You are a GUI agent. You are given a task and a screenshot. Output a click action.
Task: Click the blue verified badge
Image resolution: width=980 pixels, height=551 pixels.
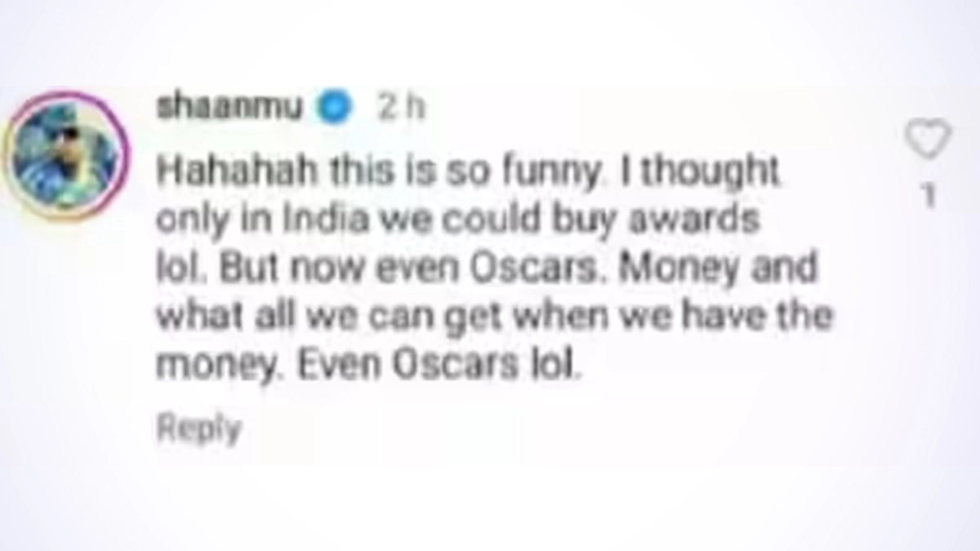pyautogui.click(x=335, y=109)
